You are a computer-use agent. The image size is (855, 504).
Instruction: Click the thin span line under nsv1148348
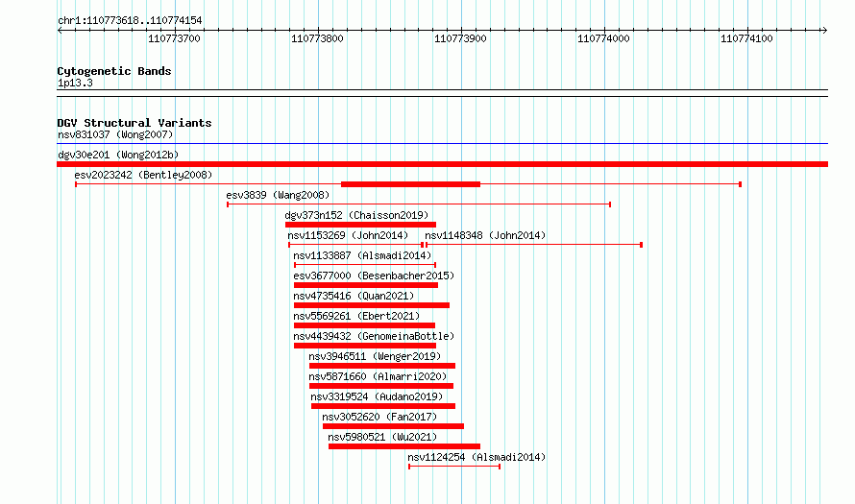(534, 245)
